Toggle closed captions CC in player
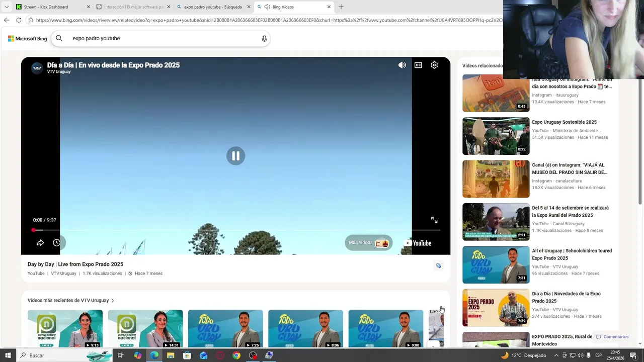 pos(418,65)
